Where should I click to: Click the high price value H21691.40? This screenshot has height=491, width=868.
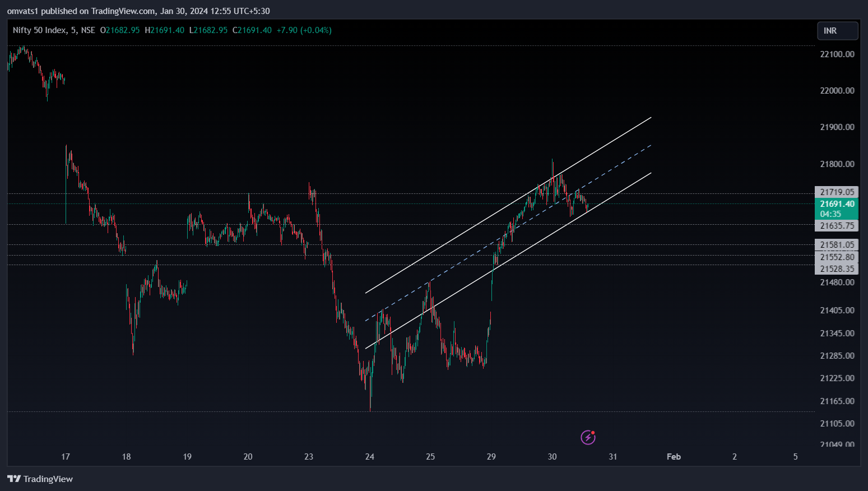pyautogui.click(x=164, y=30)
